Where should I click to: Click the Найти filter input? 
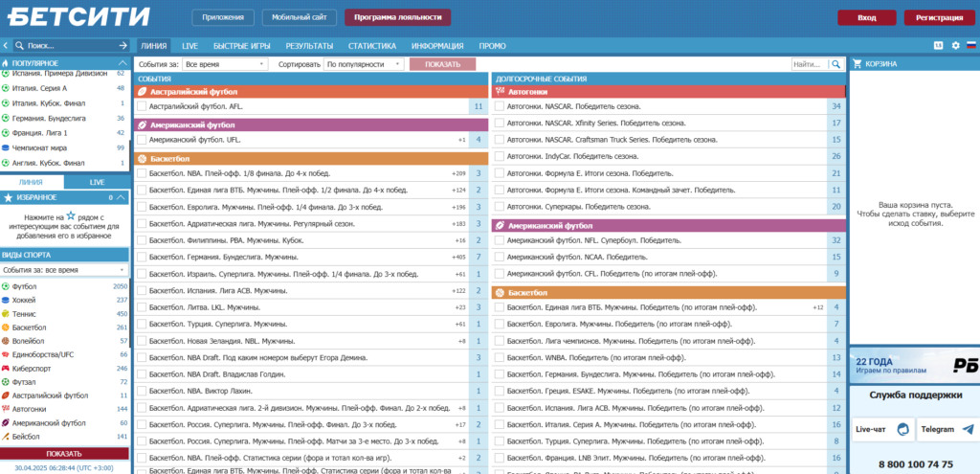pos(810,64)
